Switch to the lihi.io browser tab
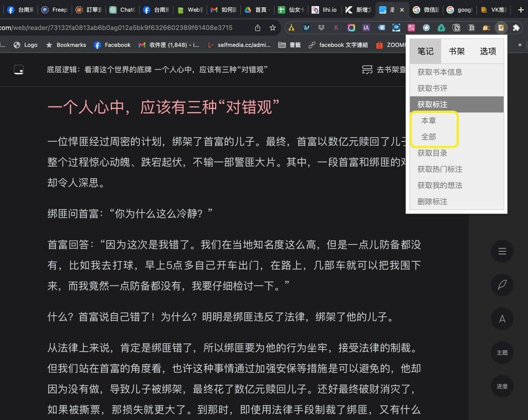This screenshot has height=420, width=528. 324,10
